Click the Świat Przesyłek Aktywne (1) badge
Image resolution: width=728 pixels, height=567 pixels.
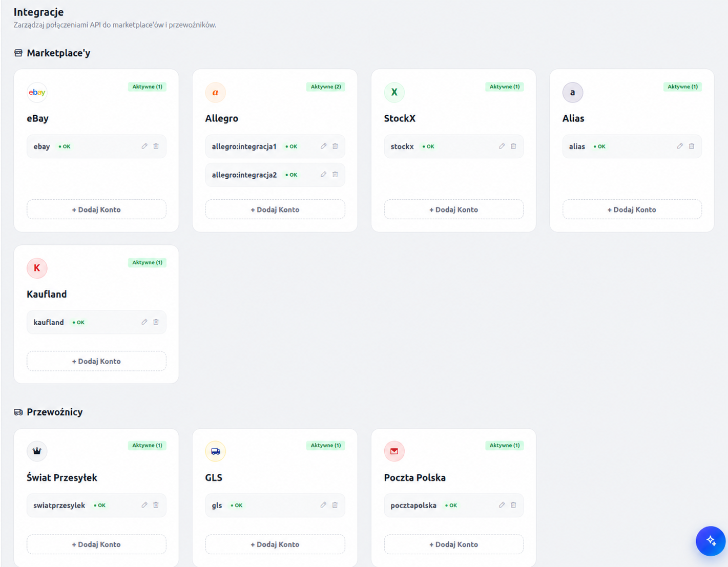(147, 445)
